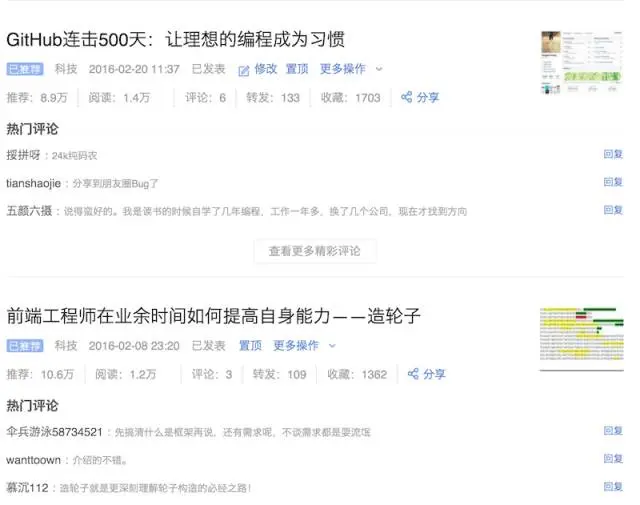Reply to 五颜六摄's comment

pos(613,210)
